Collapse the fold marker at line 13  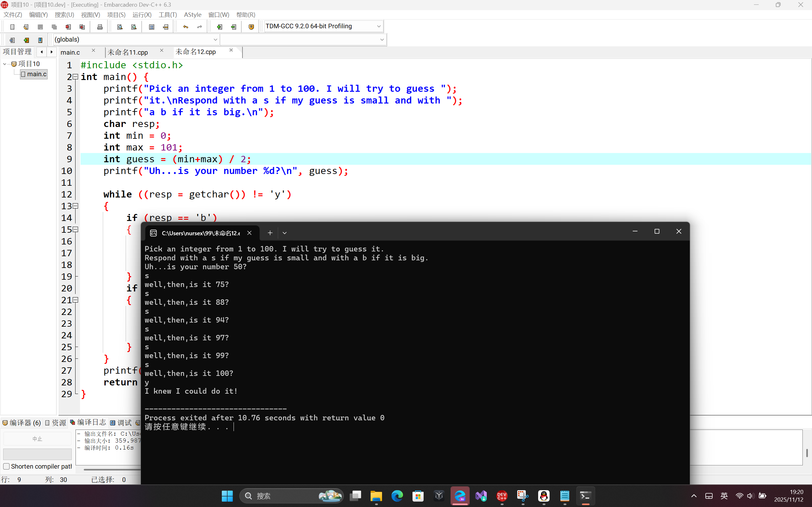coord(76,206)
